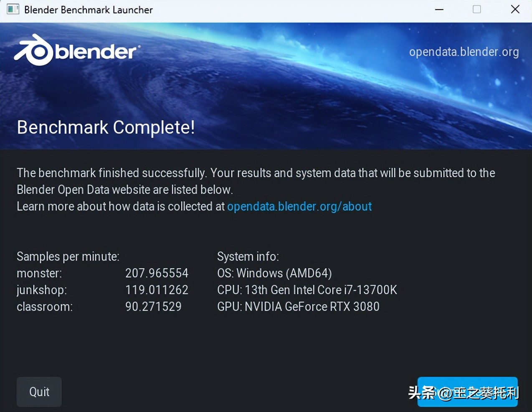Click the Quit button
This screenshot has height=412, width=532.
(39, 392)
